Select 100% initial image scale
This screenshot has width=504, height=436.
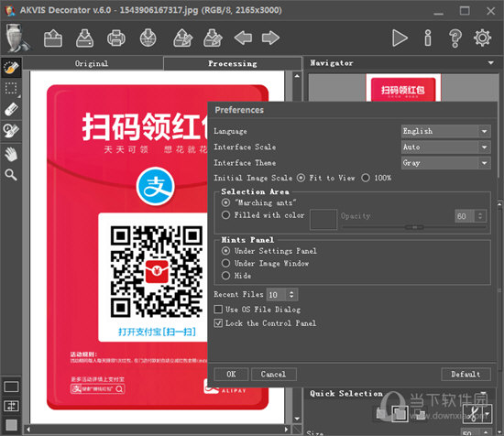click(366, 178)
